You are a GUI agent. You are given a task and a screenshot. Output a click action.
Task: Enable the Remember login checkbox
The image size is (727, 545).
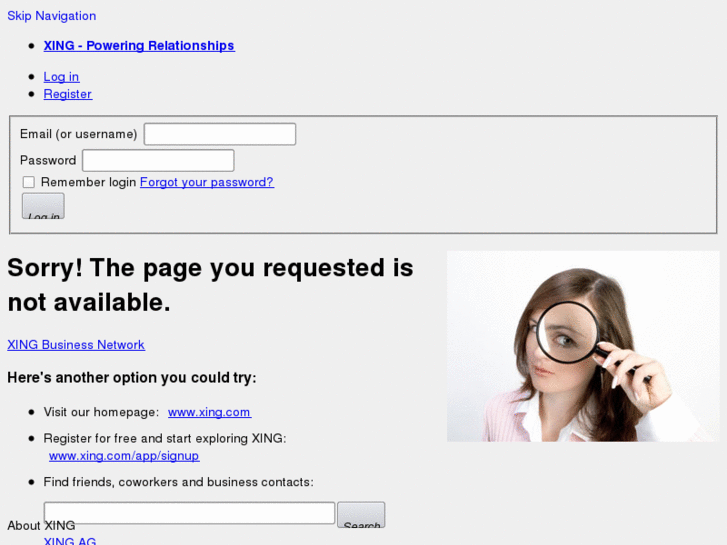click(29, 182)
